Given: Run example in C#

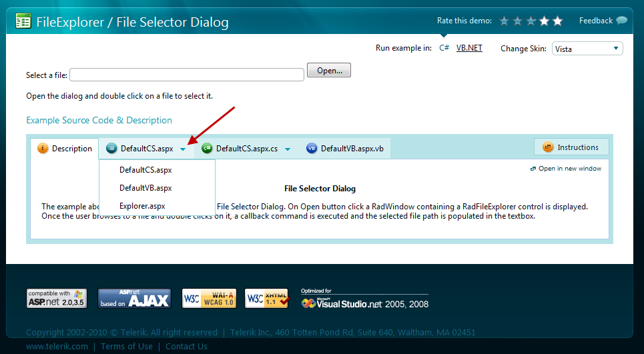Looking at the screenshot, I should 444,48.
